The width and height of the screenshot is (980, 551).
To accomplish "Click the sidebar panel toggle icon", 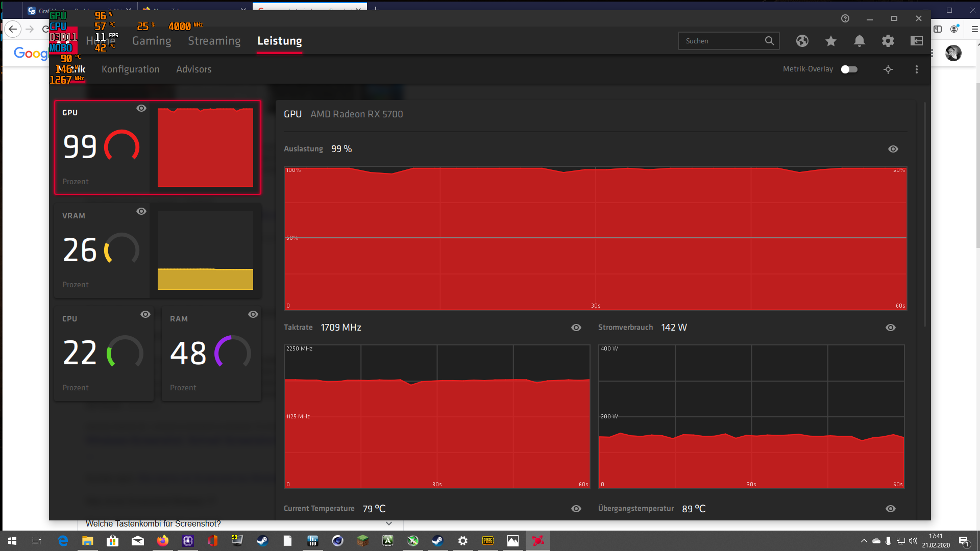I will (x=916, y=41).
